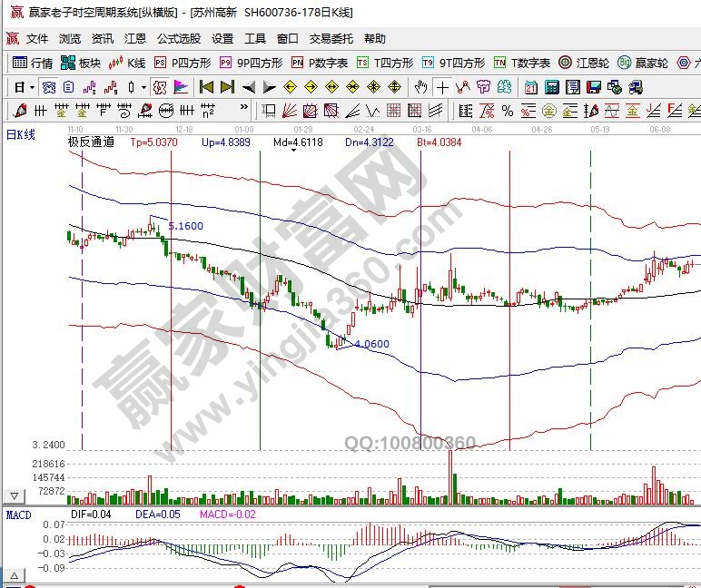Toggle the crosshair cursor tool
701x588 pixels.
click(x=442, y=87)
